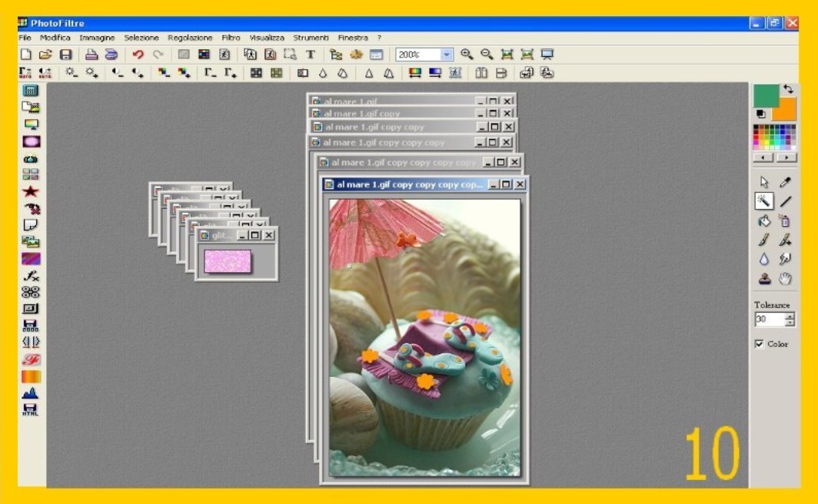Click the pink glitter image thumbnail
This screenshot has width=818, height=504.
(228, 261)
